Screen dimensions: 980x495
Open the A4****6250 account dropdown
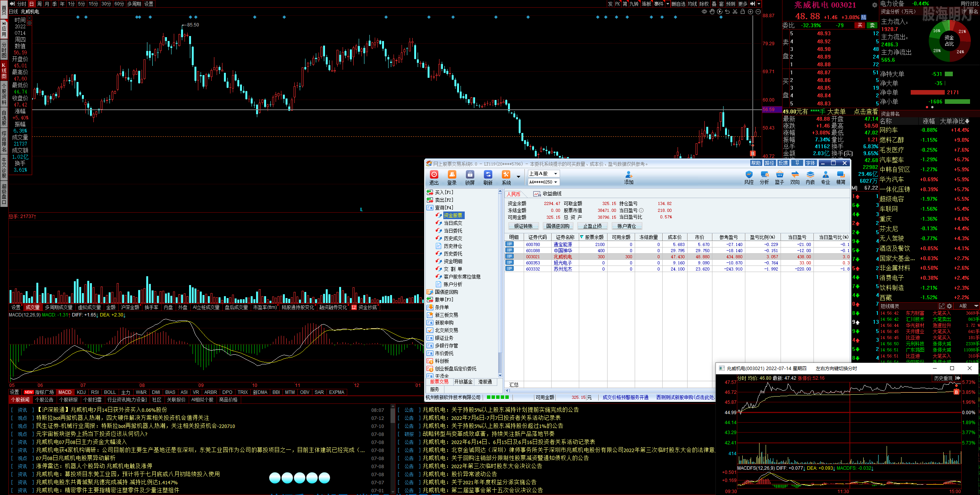click(544, 182)
